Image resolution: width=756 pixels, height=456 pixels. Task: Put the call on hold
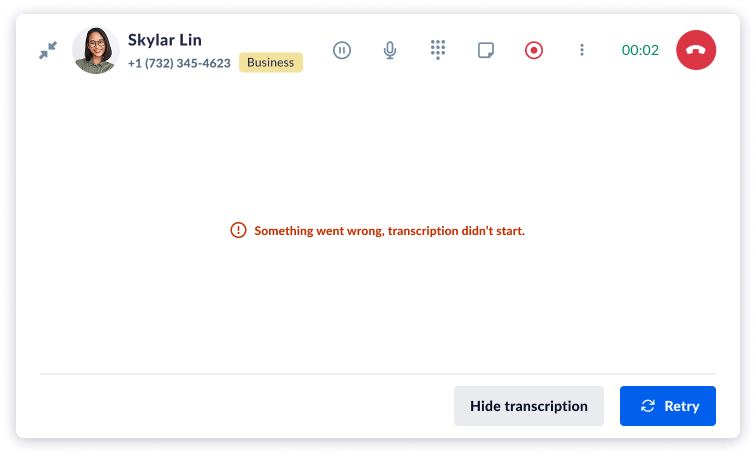click(342, 50)
